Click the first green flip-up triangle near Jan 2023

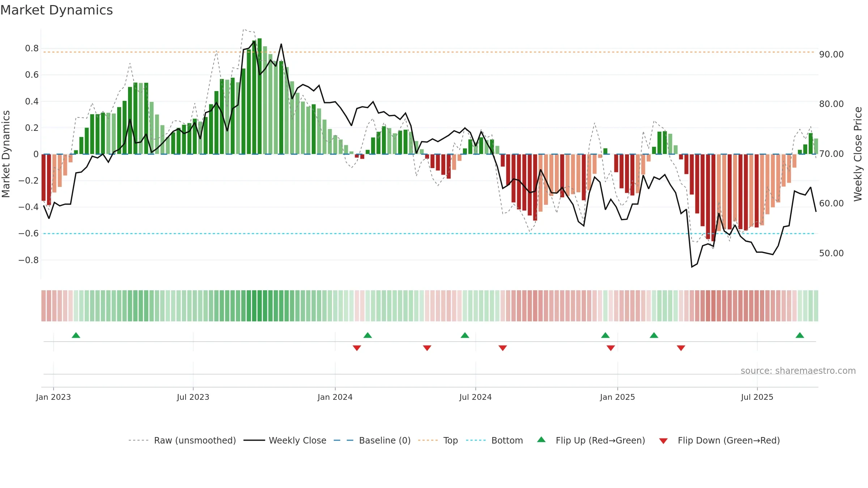(76, 335)
